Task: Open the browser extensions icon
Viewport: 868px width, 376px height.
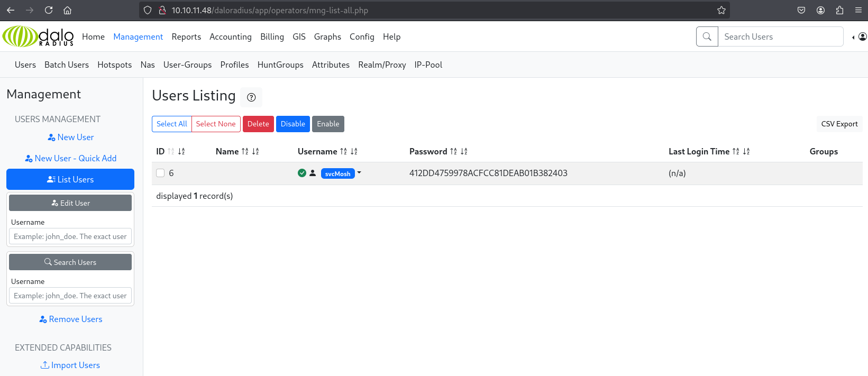Action: click(x=839, y=10)
